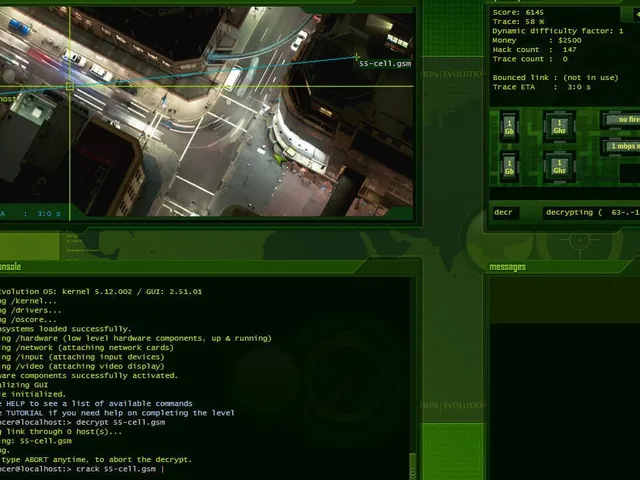Click the 'decrypting (63' progress indicator
The width and height of the screenshot is (640, 480).
[592, 213]
